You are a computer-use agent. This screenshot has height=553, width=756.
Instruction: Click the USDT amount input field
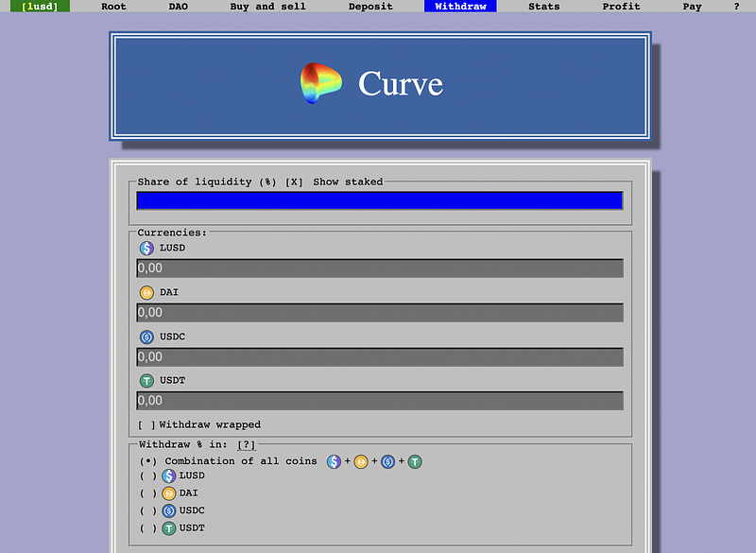[380, 401]
